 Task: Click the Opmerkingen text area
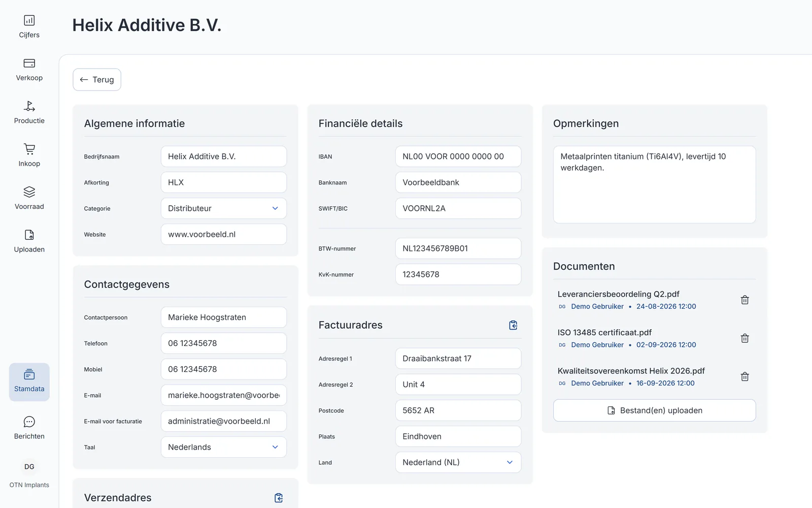654,184
